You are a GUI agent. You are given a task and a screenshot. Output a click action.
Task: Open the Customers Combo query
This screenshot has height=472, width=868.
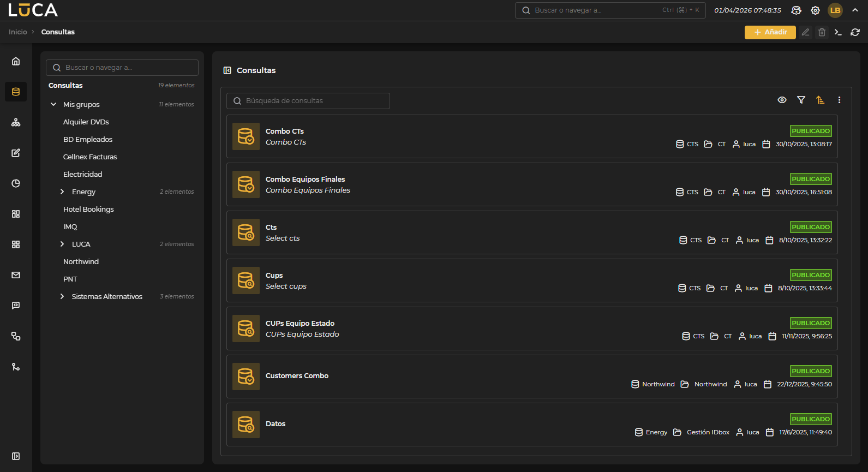click(532, 377)
